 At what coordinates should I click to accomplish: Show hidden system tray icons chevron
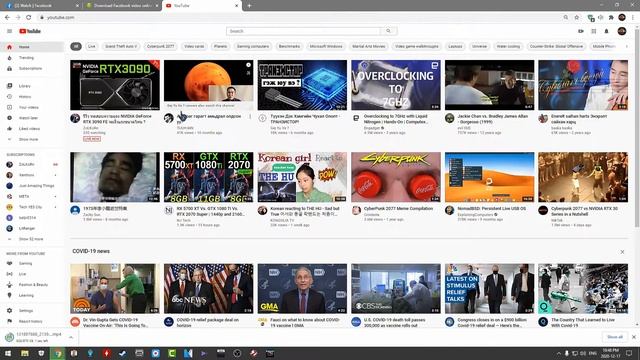pyautogui.click(x=558, y=353)
